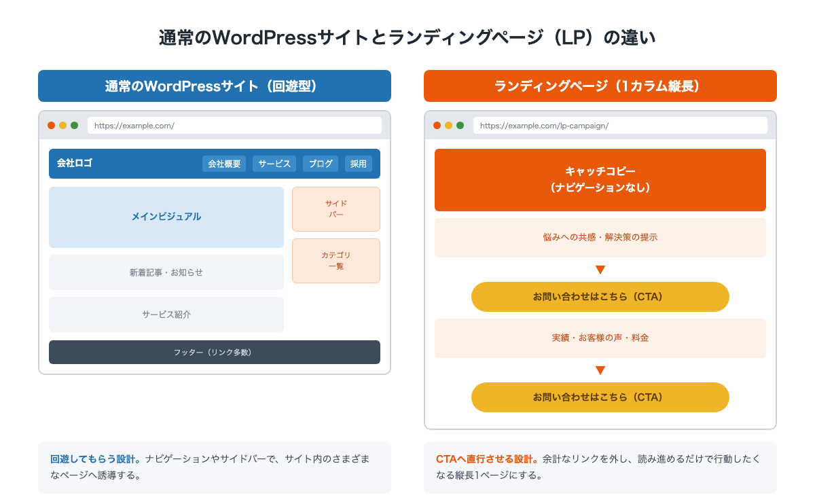Select the メインビジュアル block
Viewport: 815px width, 504px height.
click(166, 217)
